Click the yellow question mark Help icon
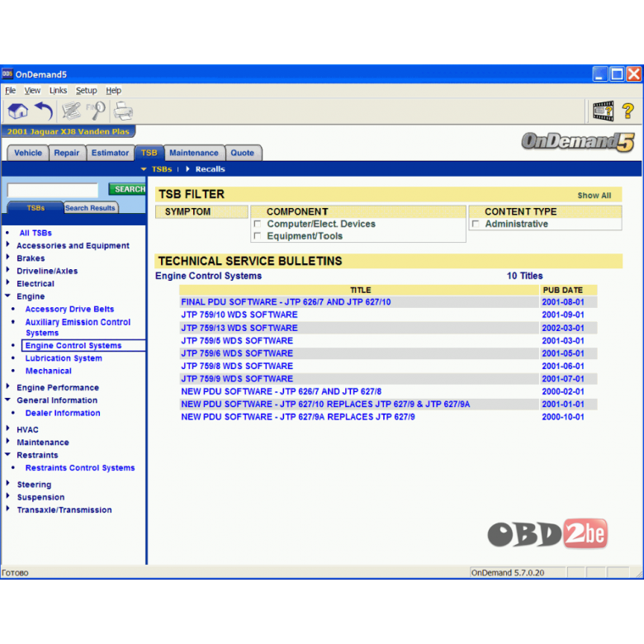 (x=627, y=111)
